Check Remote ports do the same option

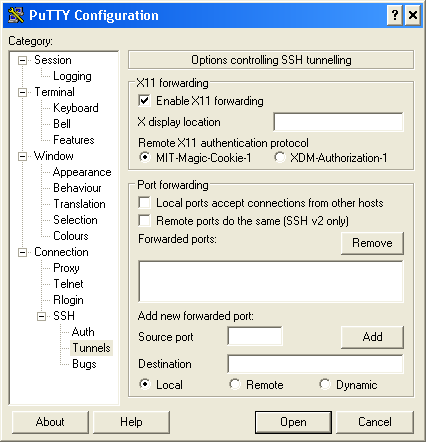[144, 221]
